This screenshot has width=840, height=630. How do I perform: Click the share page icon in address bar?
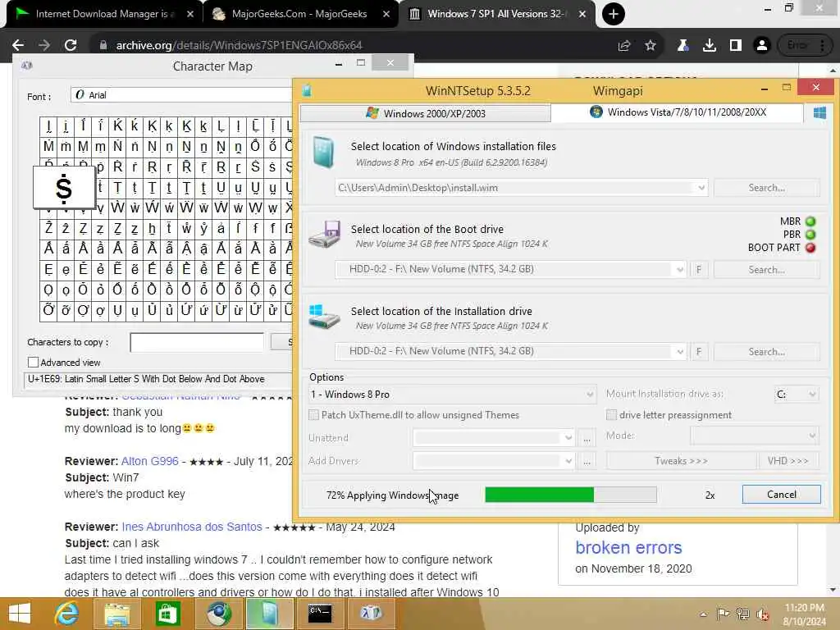pyautogui.click(x=624, y=46)
